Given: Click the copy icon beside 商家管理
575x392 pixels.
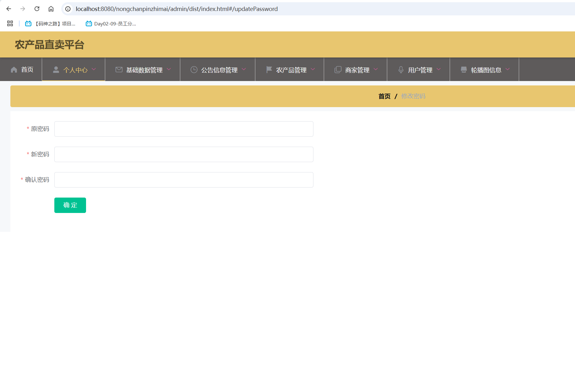Looking at the screenshot, I should tap(338, 70).
